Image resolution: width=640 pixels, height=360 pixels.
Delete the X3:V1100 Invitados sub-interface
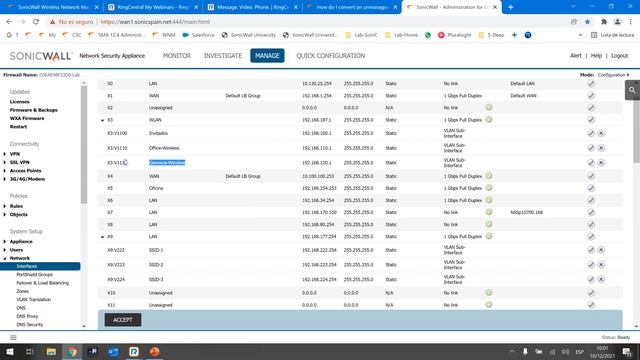(601, 133)
